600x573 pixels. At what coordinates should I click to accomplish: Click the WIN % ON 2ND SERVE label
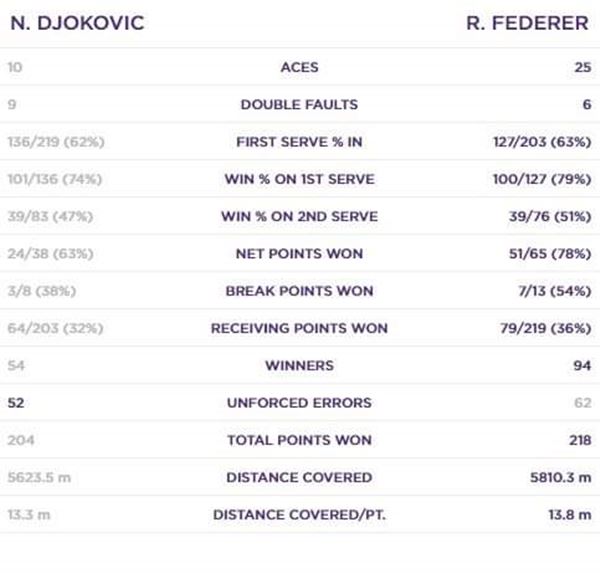click(299, 217)
